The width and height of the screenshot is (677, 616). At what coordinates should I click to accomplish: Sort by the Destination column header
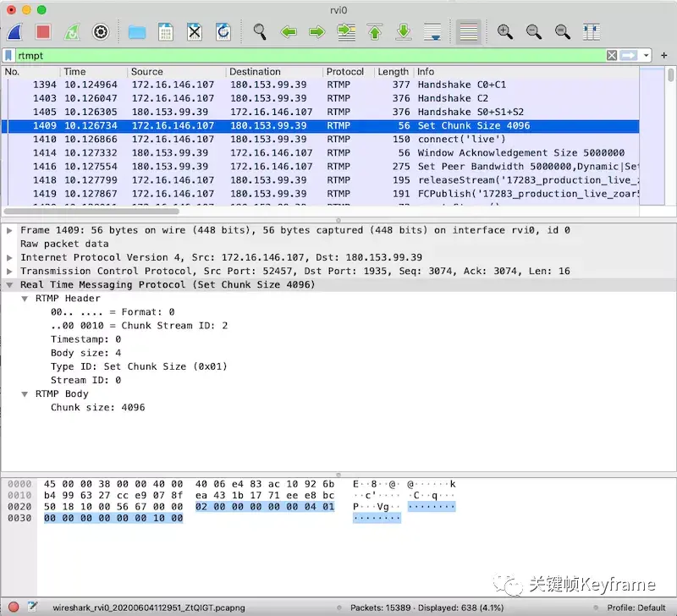273,72
